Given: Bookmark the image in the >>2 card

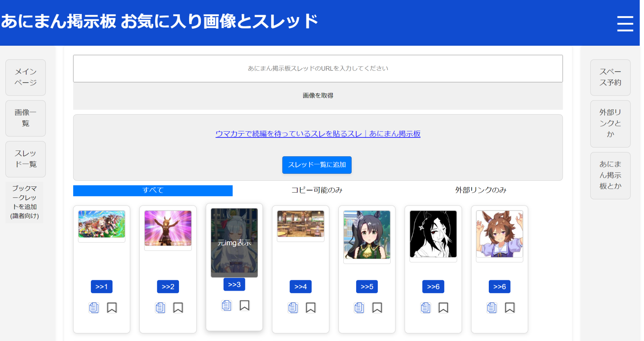Looking at the screenshot, I should [178, 308].
